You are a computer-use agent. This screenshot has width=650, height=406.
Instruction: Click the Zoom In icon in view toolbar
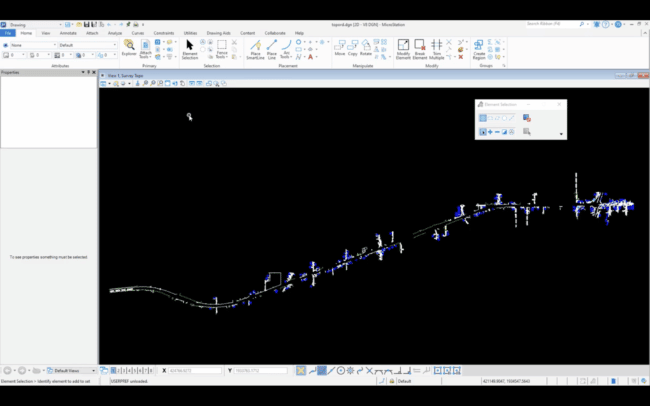145,83
